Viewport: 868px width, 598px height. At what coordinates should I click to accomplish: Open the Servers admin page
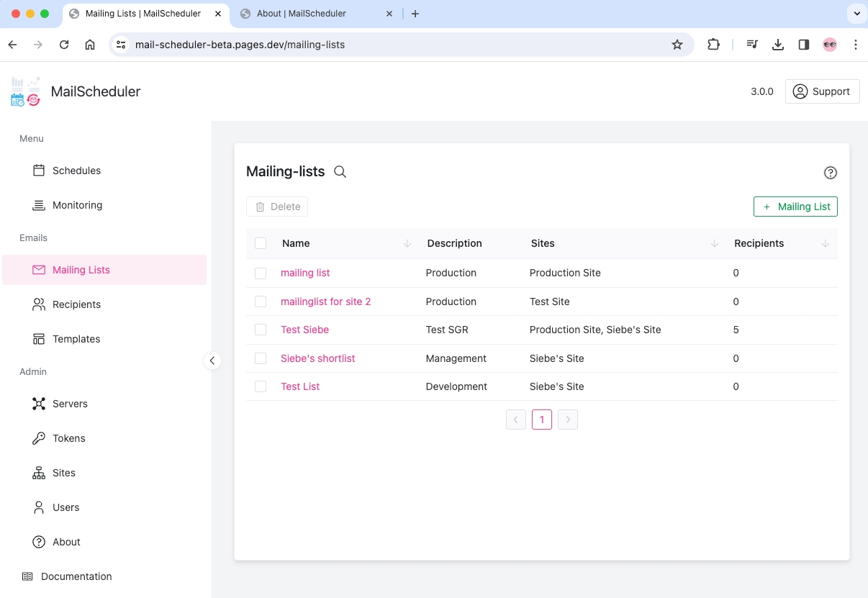[x=70, y=404]
